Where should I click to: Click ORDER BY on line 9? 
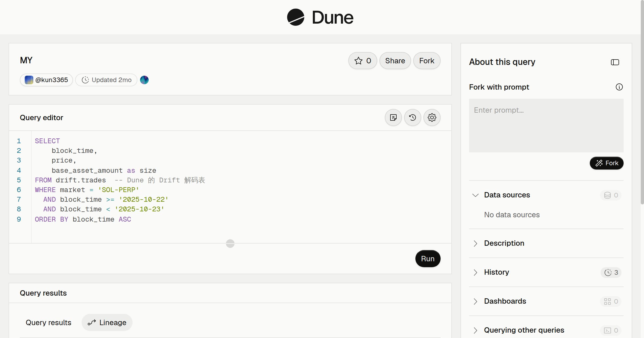click(x=52, y=219)
